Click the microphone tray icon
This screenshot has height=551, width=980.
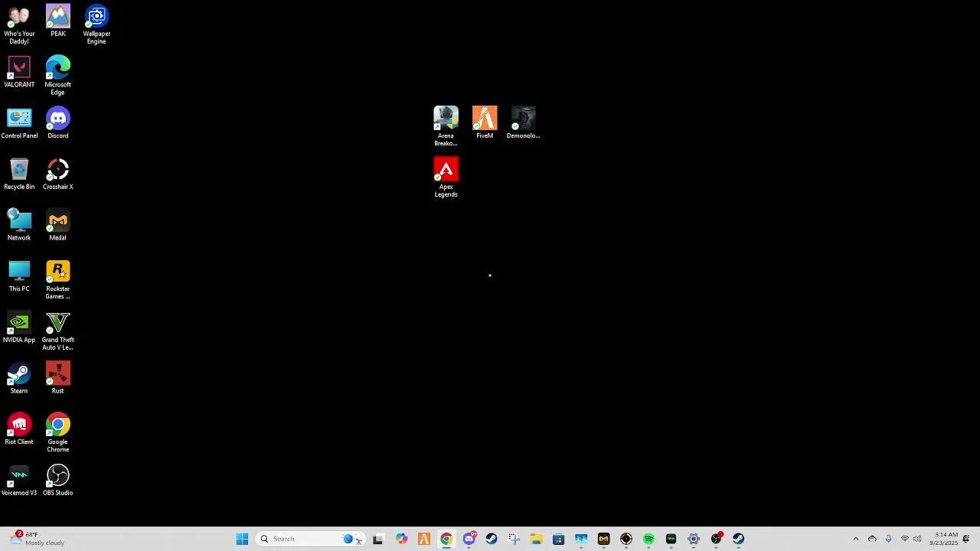pos(888,539)
